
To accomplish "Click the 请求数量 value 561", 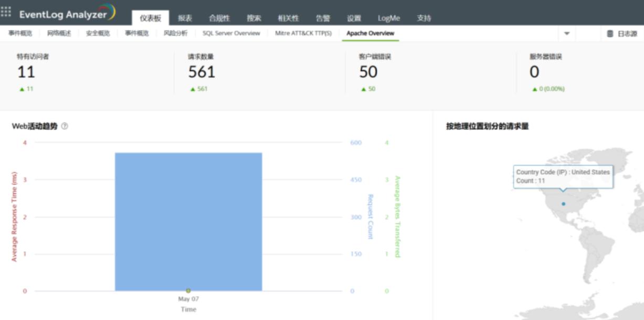I will point(202,72).
